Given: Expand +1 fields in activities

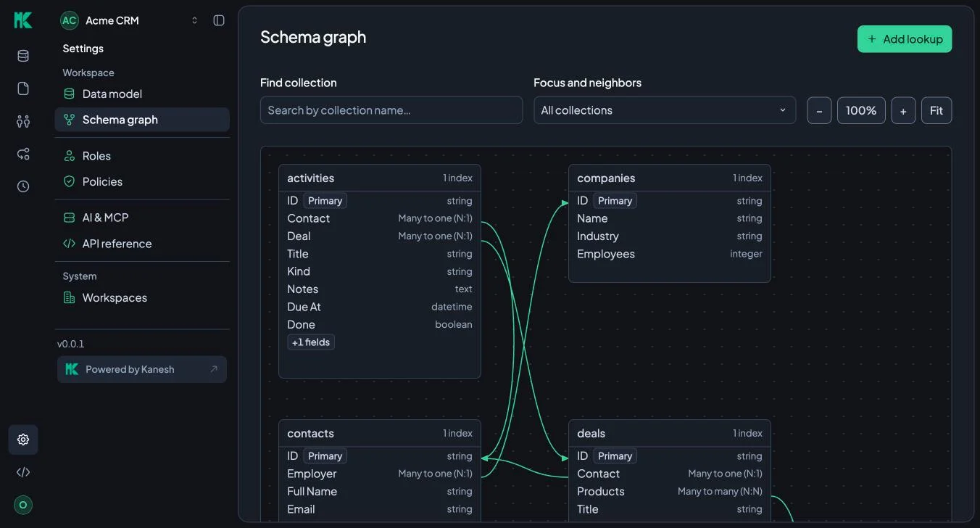Looking at the screenshot, I should pos(311,342).
